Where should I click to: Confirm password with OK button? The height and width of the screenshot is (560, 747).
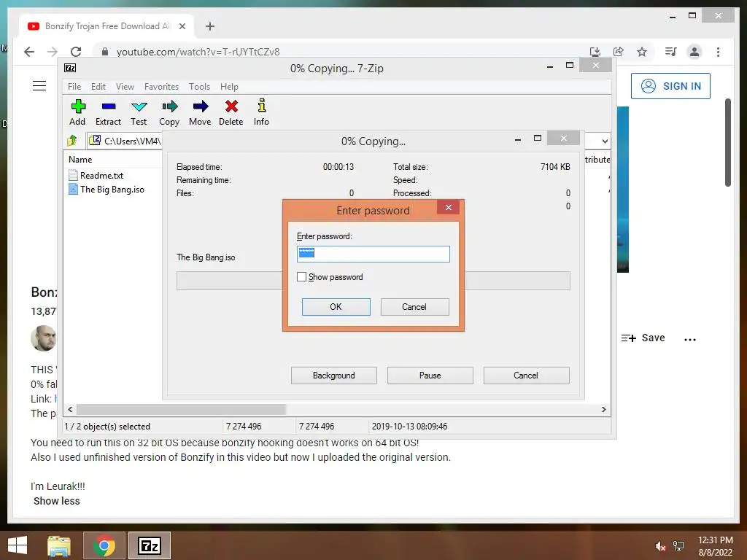click(x=336, y=307)
